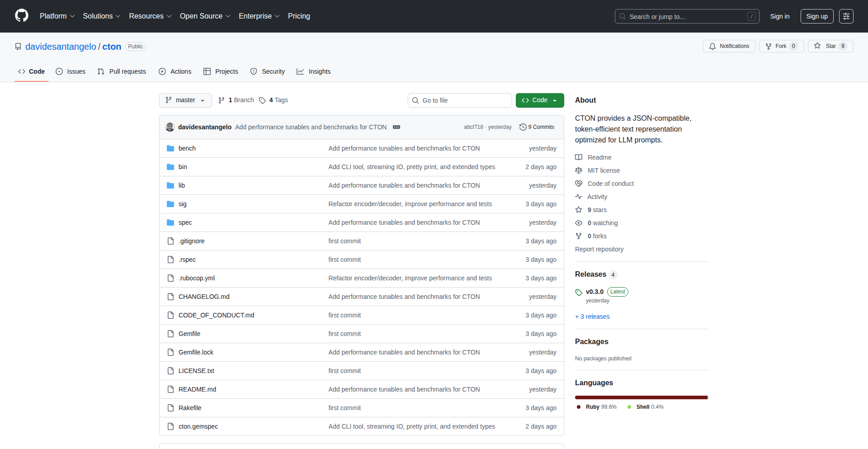Open commit history via the clock icon

pyautogui.click(x=523, y=127)
